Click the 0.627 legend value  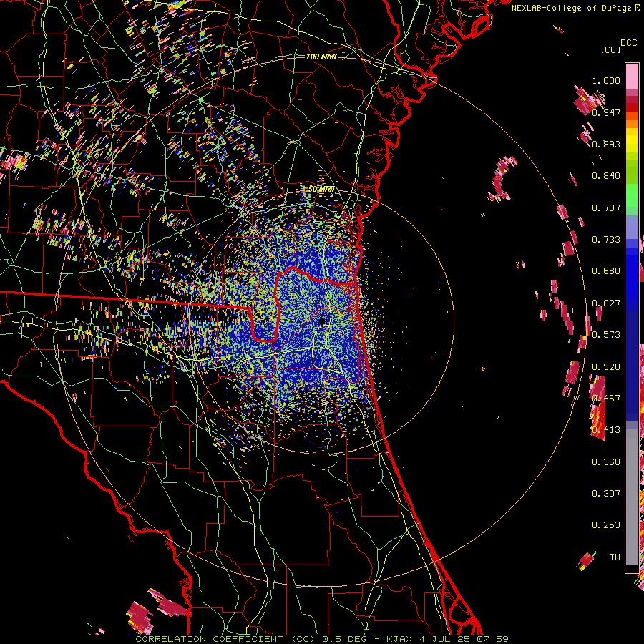[606, 303]
